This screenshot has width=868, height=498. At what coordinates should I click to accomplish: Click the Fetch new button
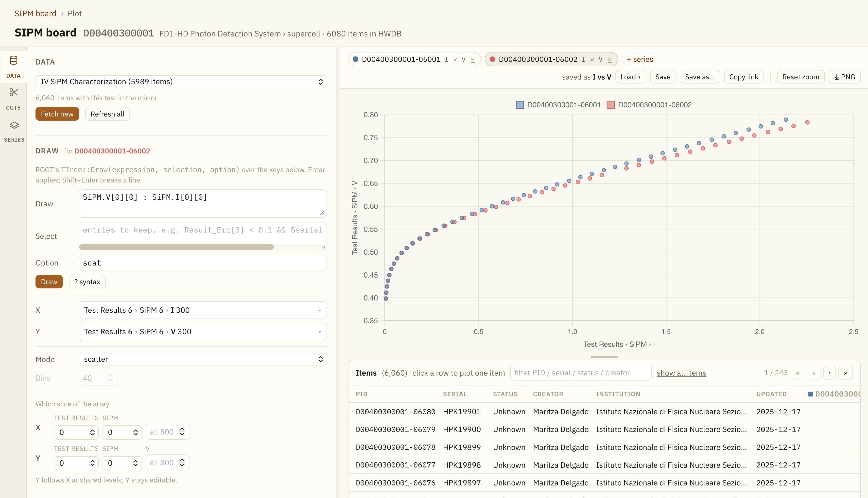click(x=57, y=114)
